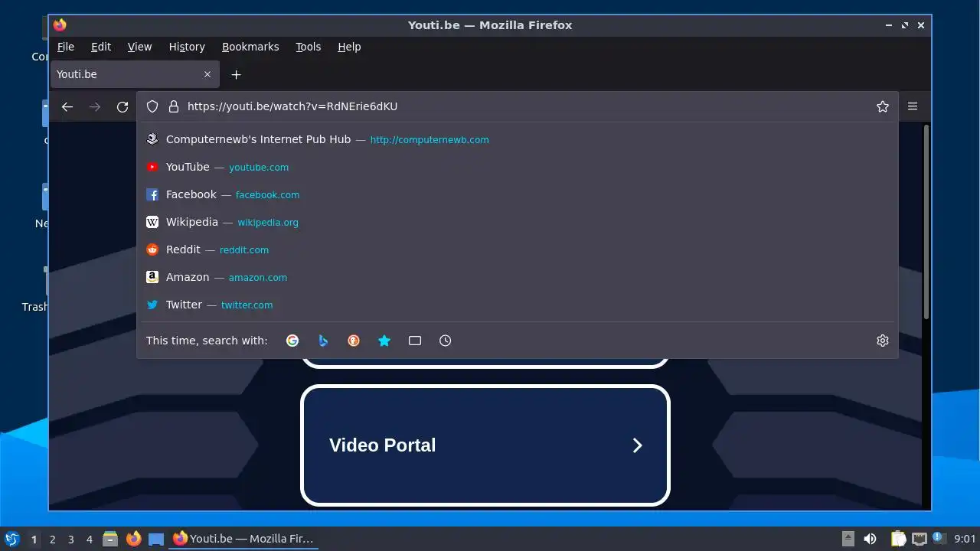
Task: Switch to workspace 2 in taskbar
Action: [x=53, y=540]
